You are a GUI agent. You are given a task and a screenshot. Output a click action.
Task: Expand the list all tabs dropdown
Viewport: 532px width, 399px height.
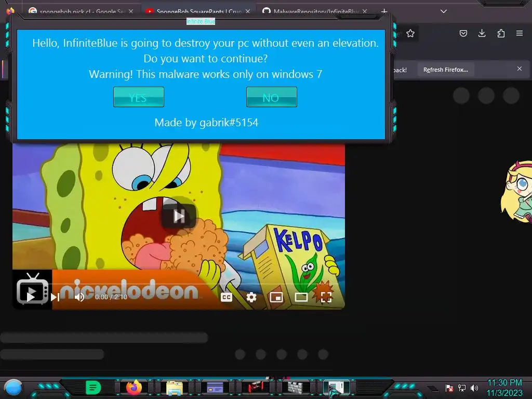tap(444, 11)
